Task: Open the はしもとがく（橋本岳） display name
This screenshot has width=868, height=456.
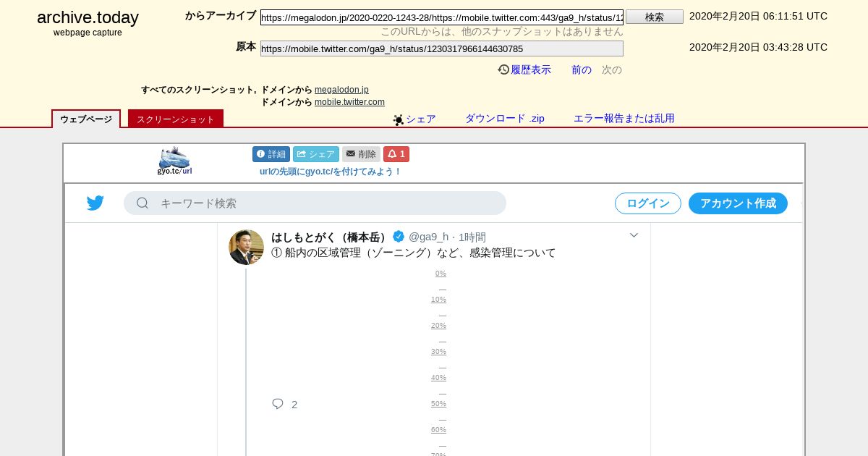Action: coord(330,237)
